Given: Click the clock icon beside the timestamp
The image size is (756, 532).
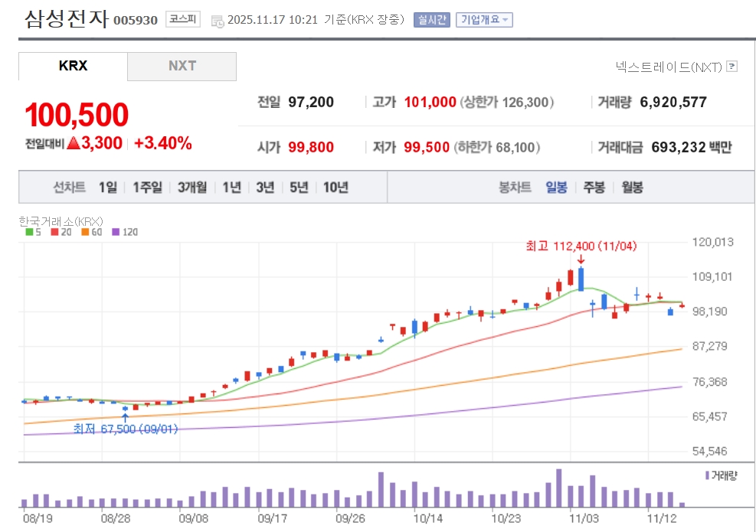Looking at the screenshot, I should coord(218,21).
